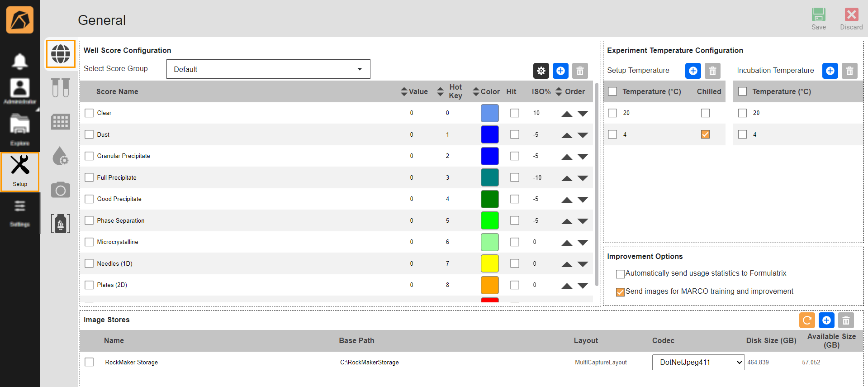This screenshot has width=868, height=387.
Task: Click the yellow color swatch for Needles (1D)
Action: (x=489, y=263)
